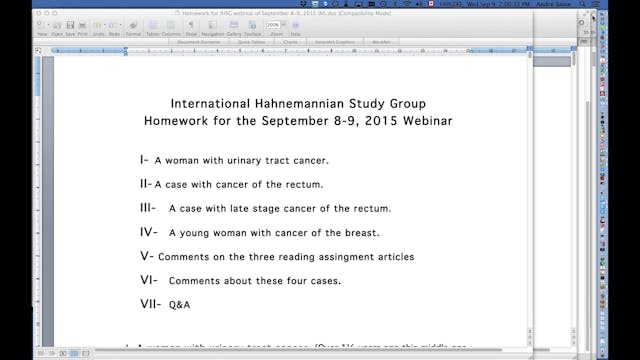Click the horizontal scrollbar at the bottom
This screenshot has width=640, height=360.
(298, 350)
